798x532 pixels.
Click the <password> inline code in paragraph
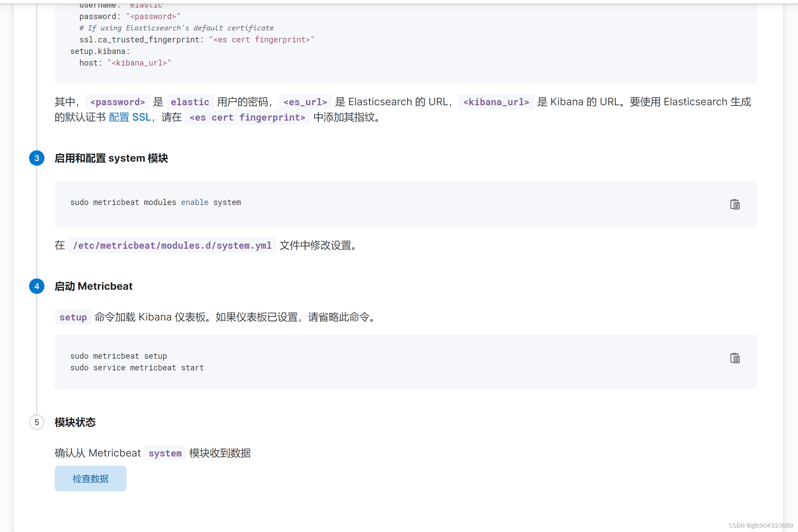click(x=117, y=102)
